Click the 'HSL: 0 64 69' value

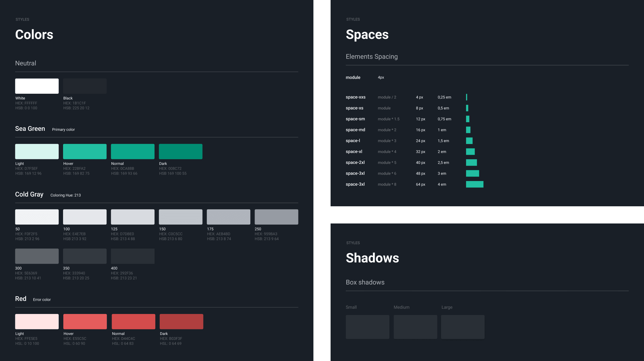pyautogui.click(x=171, y=344)
